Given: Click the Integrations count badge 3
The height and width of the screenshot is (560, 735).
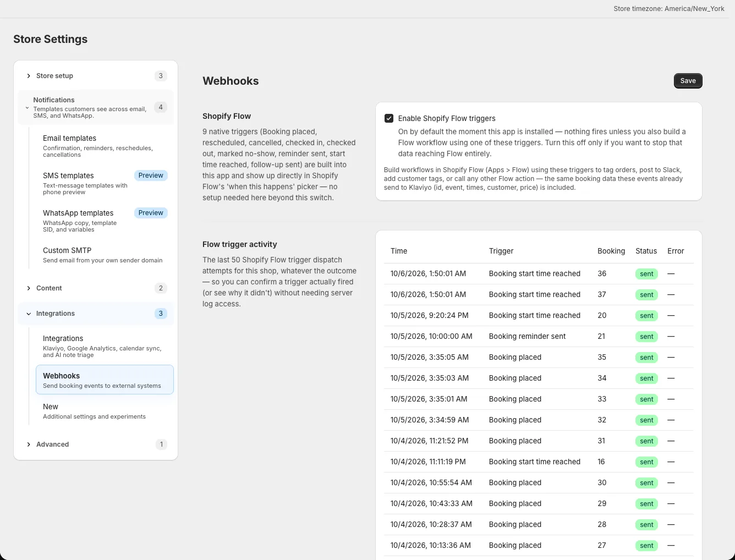Looking at the screenshot, I should pos(161,314).
